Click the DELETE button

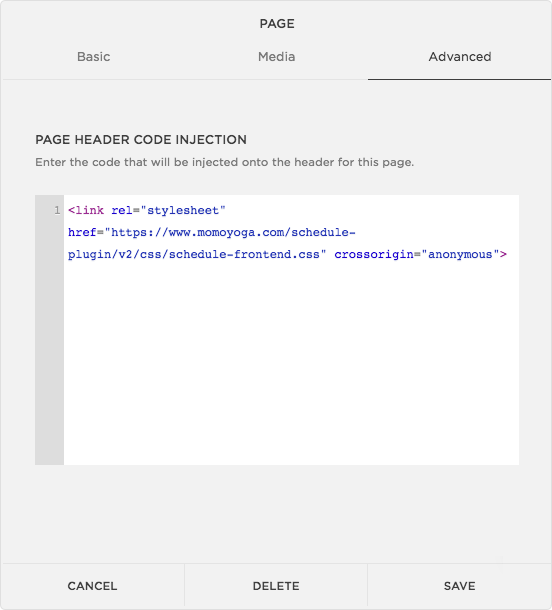tap(276, 586)
